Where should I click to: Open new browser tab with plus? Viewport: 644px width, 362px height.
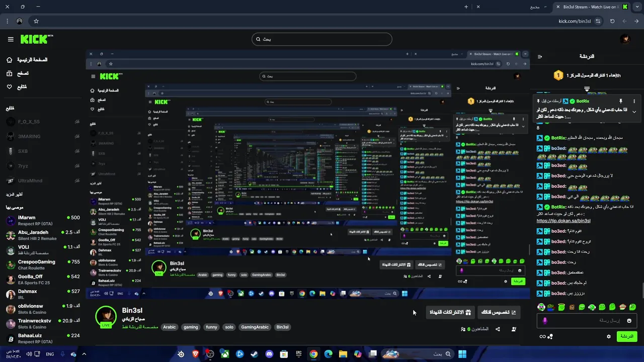[466, 7]
